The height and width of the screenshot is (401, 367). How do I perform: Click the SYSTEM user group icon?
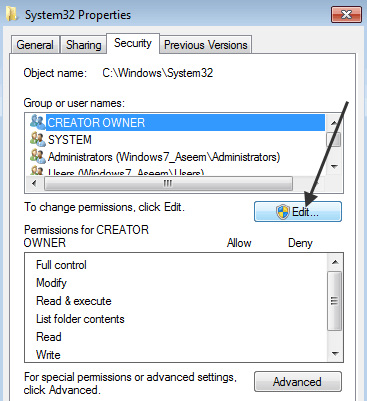(x=37, y=139)
